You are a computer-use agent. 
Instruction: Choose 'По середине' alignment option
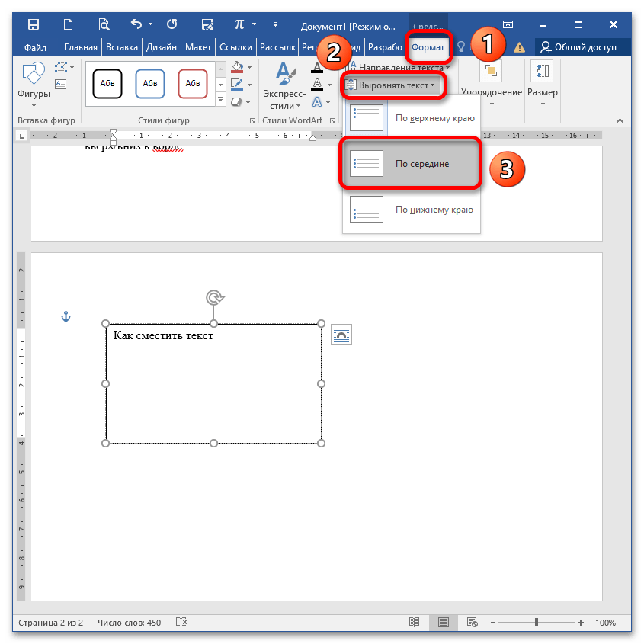click(x=412, y=164)
